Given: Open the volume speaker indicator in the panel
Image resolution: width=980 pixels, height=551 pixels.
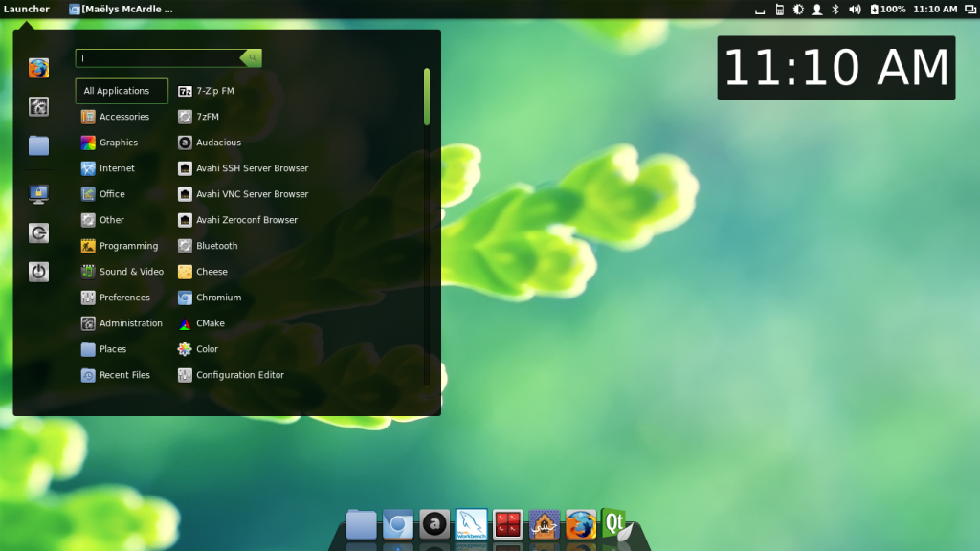Looking at the screenshot, I should pos(855,10).
